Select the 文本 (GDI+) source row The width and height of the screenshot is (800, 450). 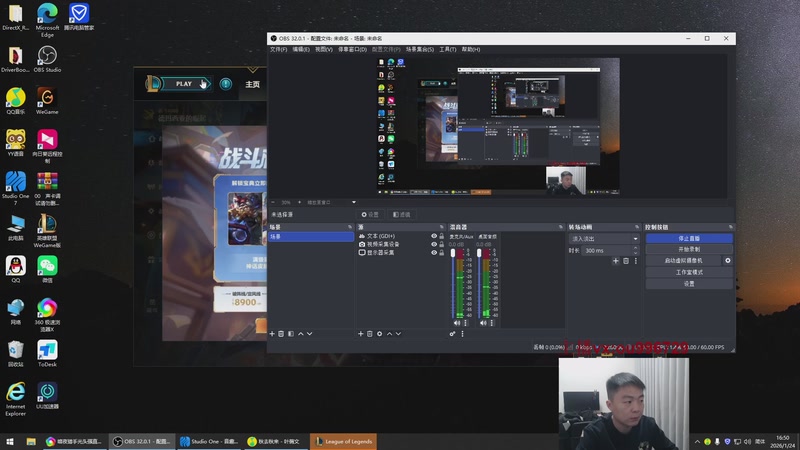401,236
